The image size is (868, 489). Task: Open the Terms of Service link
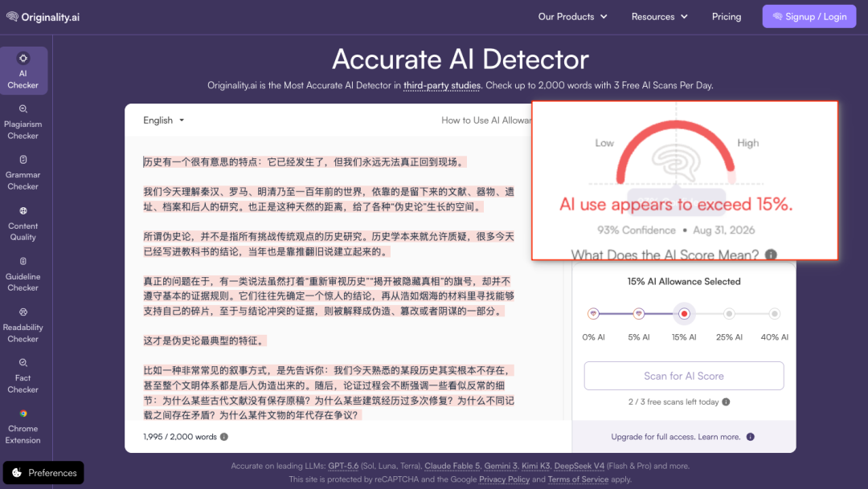[x=578, y=479]
